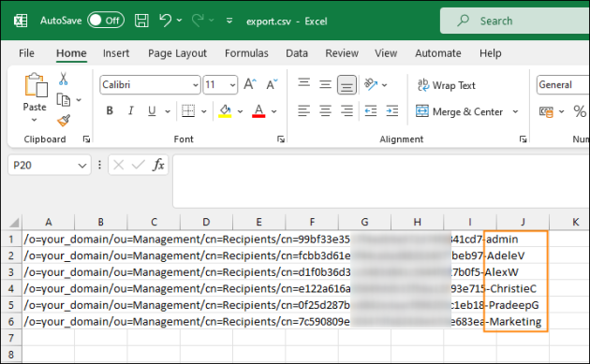The height and width of the screenshot is (364, 590).
Task: Select the Format Painter brush
Action: coord(64,121)
